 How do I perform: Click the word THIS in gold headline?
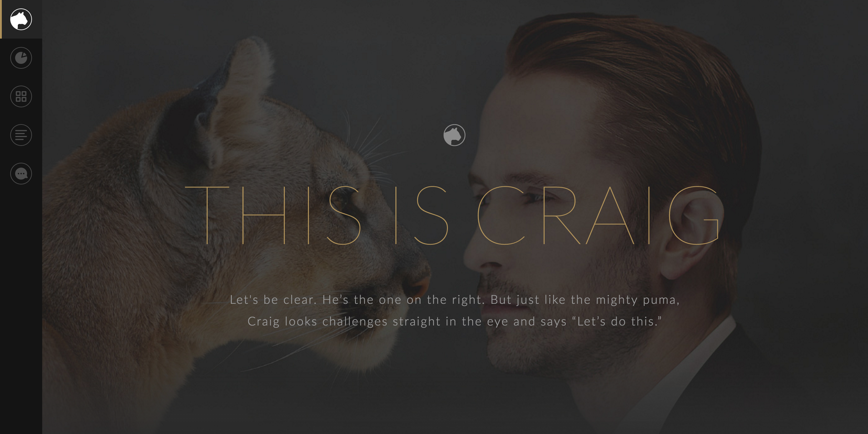273,215
